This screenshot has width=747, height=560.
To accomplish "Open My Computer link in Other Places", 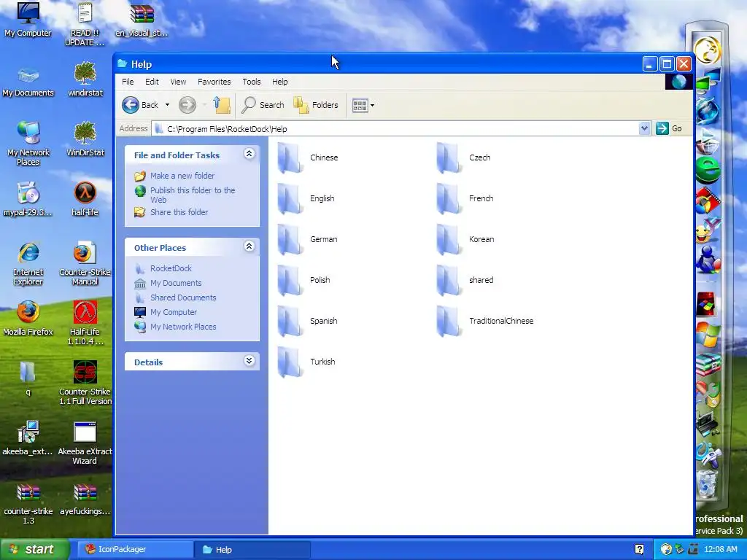I will [x=174, y=312].
